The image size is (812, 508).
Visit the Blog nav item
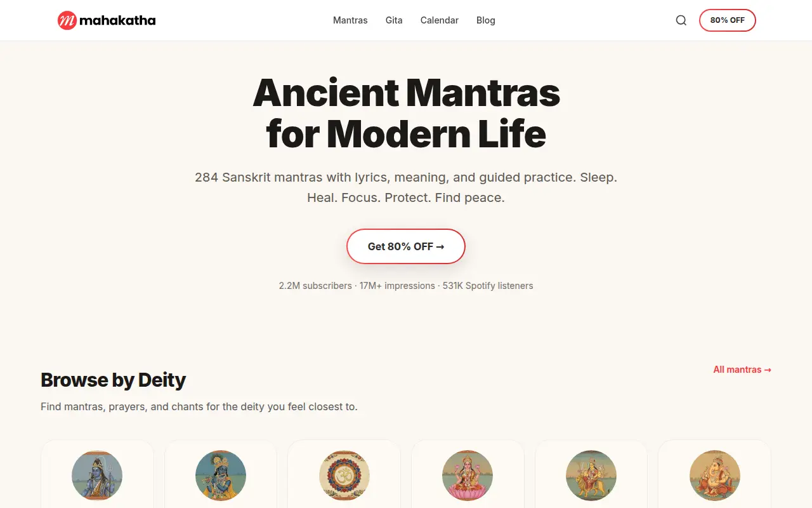(x=486, y=20)
